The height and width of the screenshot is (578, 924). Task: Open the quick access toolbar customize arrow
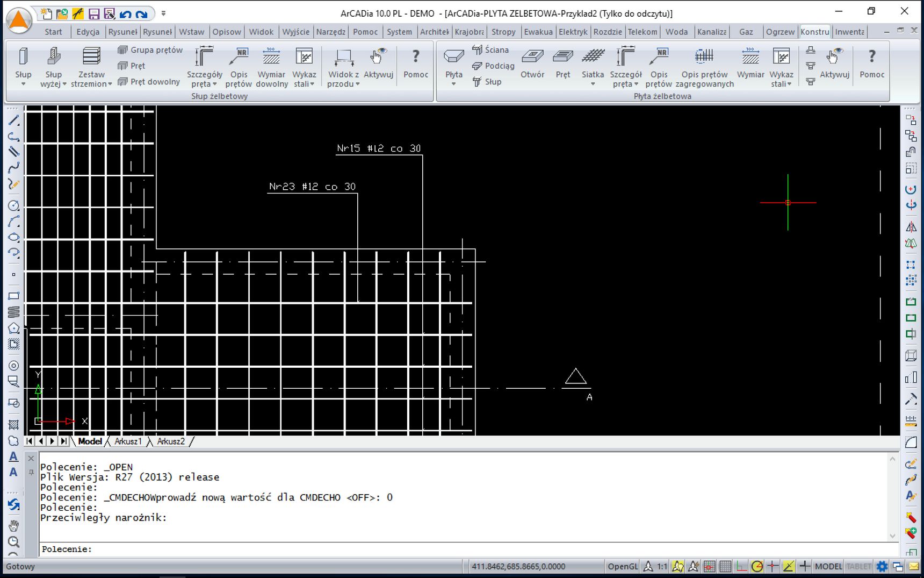[163, 13]
